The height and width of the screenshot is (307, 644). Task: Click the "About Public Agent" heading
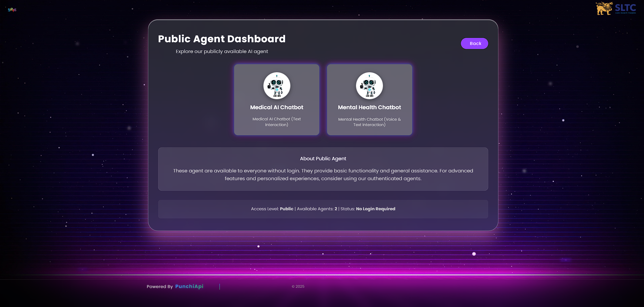pos(323,159)
